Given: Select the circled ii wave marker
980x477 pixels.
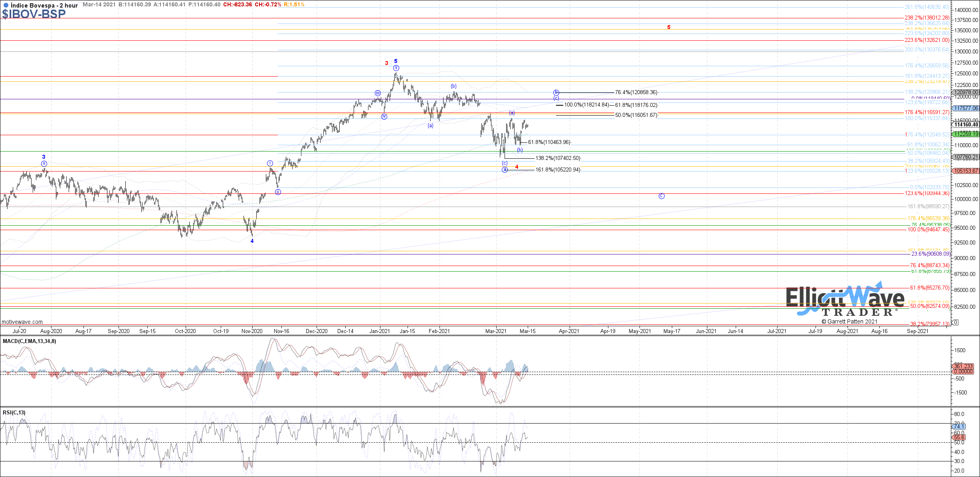Looking at the screenshot, I should pos(278,192).
